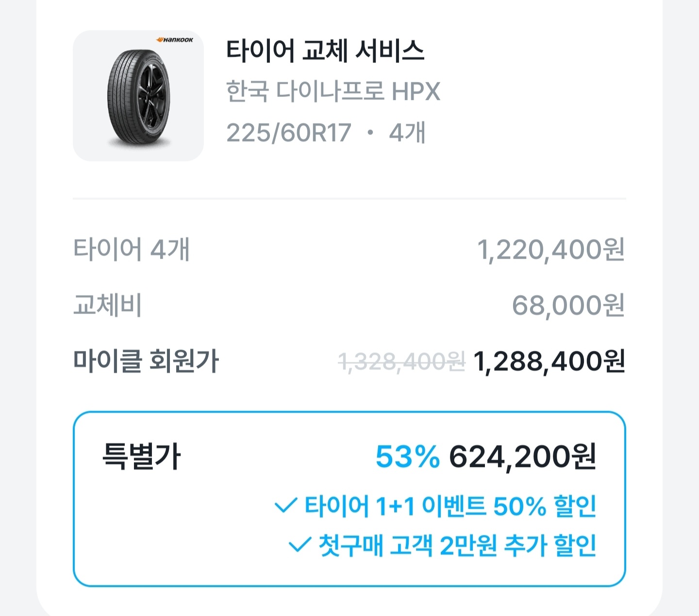Tap the 225/60R17 tire size text
Image resolution: width=699 pixels, height=616 pixels.
pyautogui.click(x=288, y=133)
